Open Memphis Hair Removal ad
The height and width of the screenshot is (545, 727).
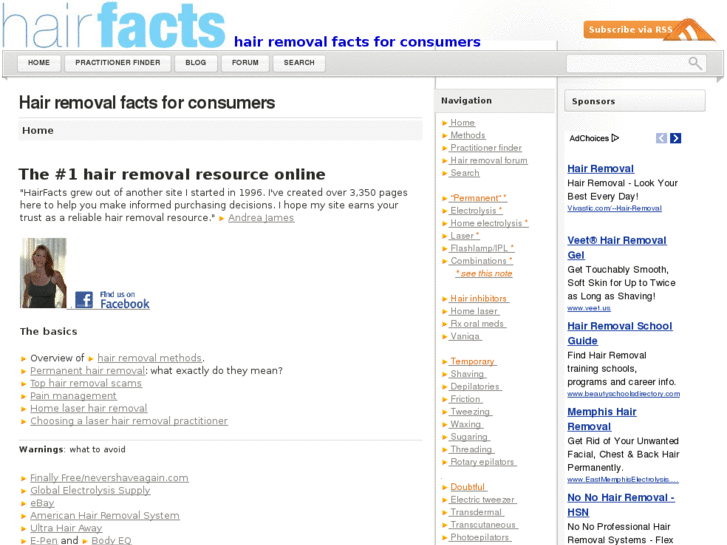coord(602,419)
